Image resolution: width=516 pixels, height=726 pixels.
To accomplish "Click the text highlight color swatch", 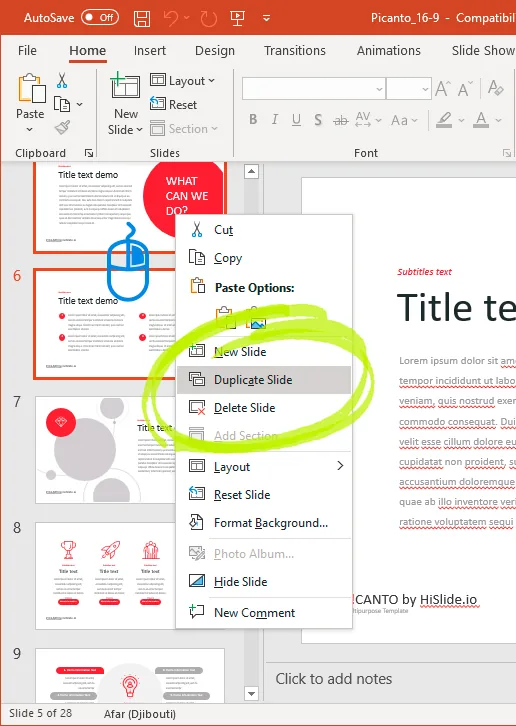I will [444, 120].
